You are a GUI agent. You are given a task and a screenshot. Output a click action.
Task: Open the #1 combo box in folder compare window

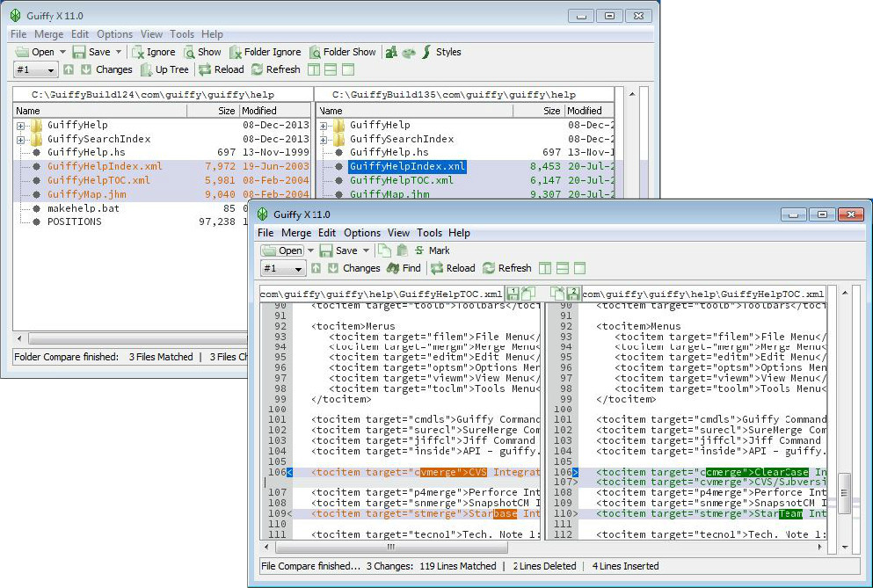[36, 70]
